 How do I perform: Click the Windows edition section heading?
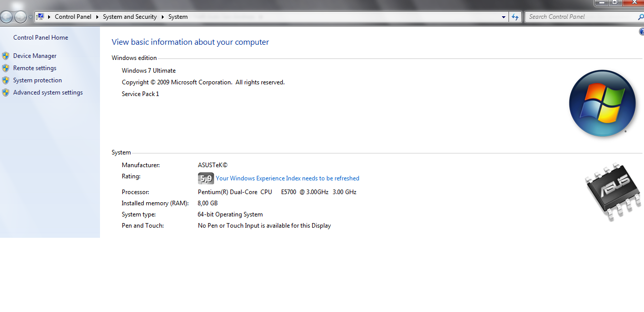pyautogui.click(x=134, y=58)
